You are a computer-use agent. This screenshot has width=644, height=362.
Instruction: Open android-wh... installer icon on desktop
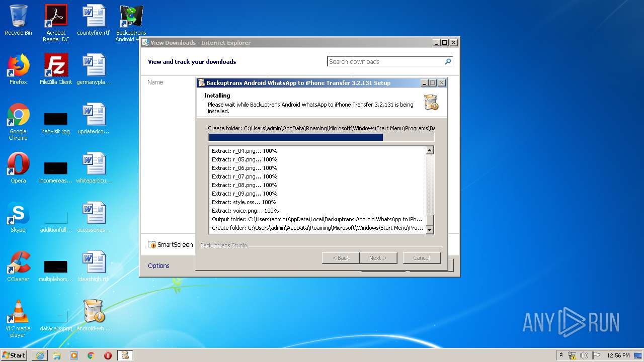[94, 316]
